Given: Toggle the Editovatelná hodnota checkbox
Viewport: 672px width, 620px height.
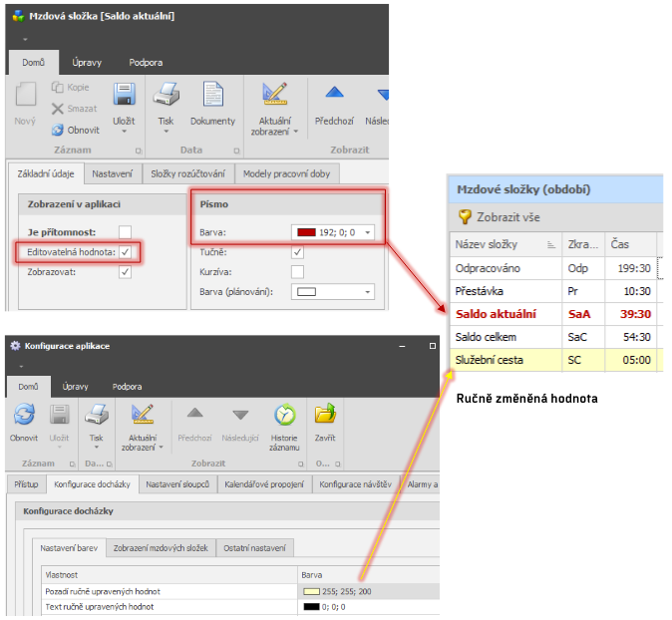Looking at the screenshot, I should [x=126, y=252].
